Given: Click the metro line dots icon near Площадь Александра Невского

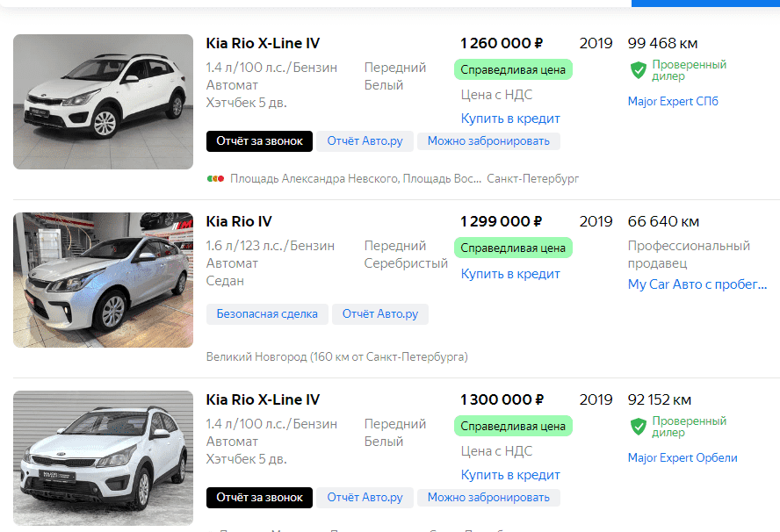Looking at the screenshot, I should click(x=215, y=178).
